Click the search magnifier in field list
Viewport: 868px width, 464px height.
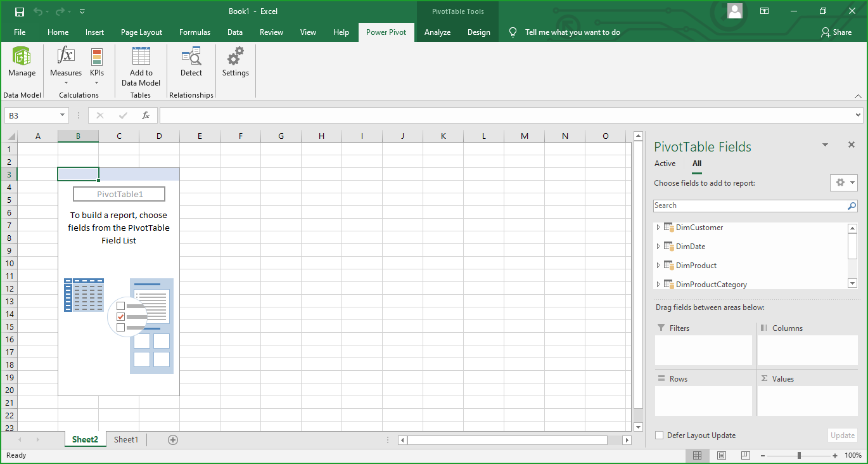point(852,205)
